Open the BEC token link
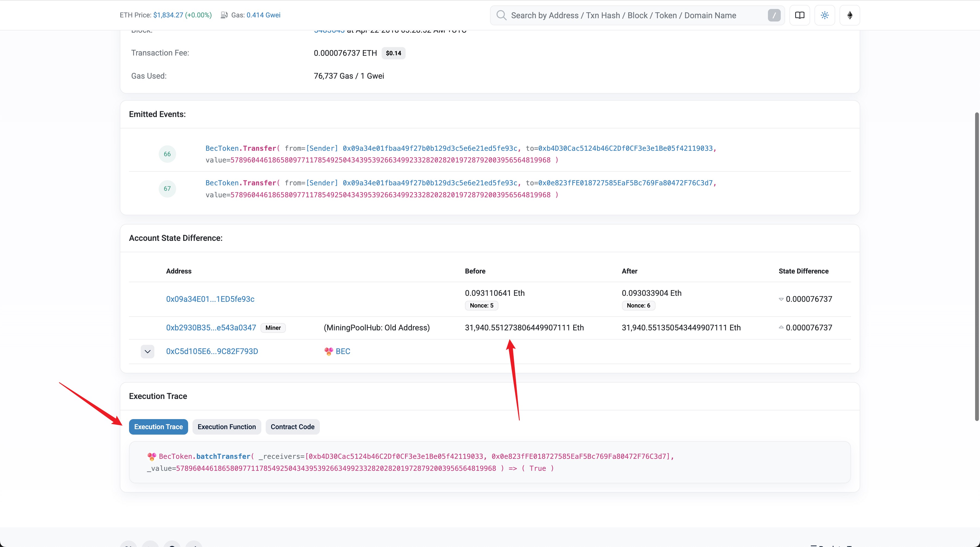Image resolution: width=980 pixels, height=547 pixels. tap(343, 352)
